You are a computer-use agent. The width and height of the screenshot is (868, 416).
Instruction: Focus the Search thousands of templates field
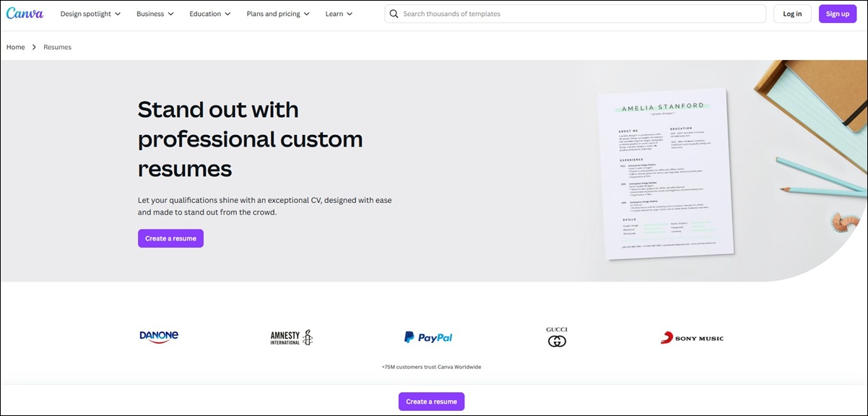pyautogui.click(x=576, y=14)
